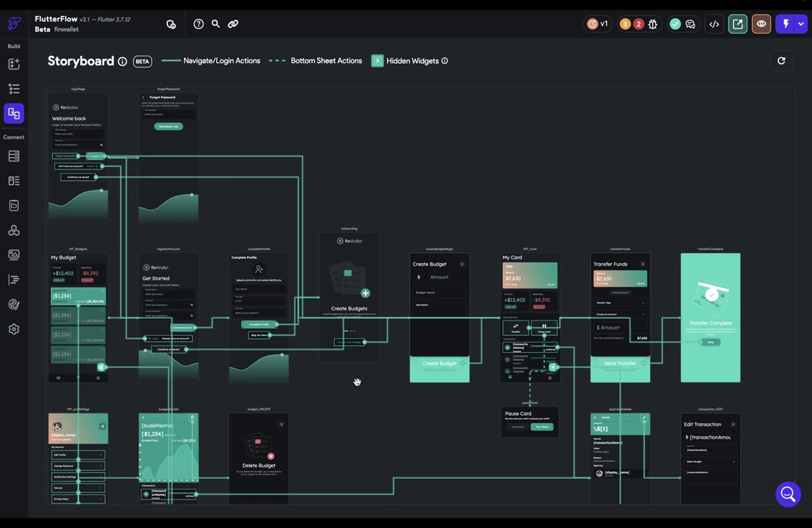The width and height of the screenshot is (812, 528).
Task: Click the round search bubble
Action: click(x=788, y=494)
